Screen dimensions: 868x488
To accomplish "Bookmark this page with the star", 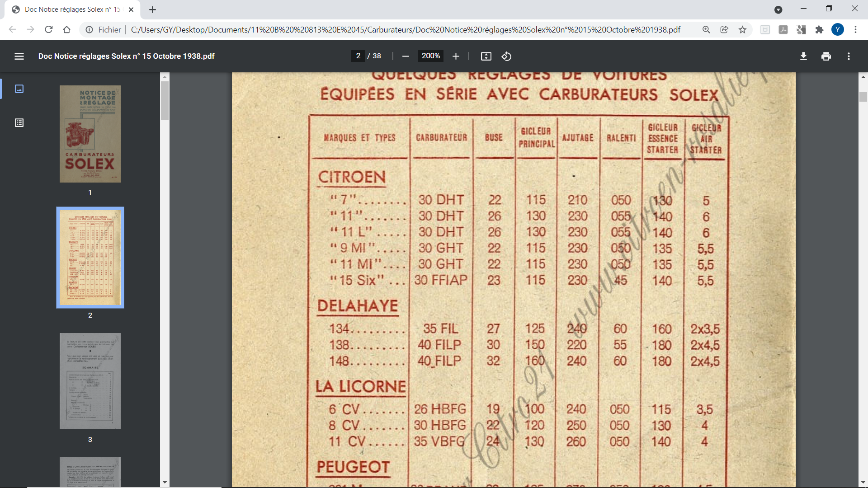I will click(742, 29).
